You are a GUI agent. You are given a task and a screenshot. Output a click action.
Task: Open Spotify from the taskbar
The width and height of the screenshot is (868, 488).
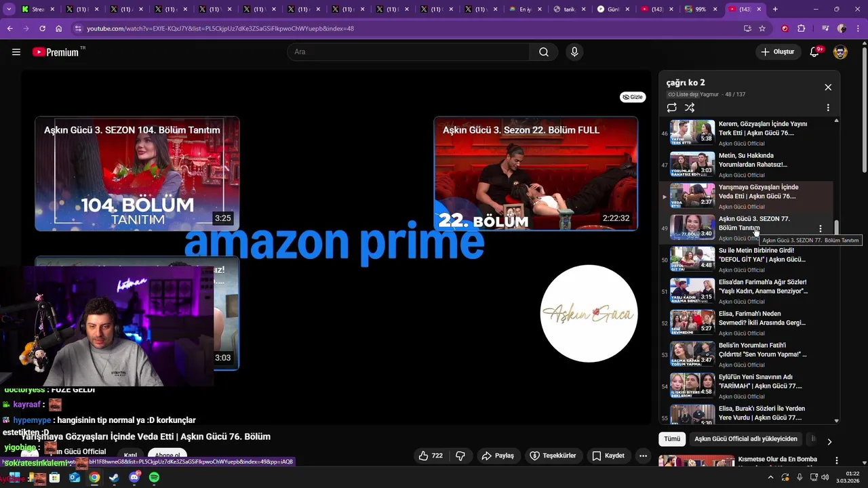[x=154, y=477]
